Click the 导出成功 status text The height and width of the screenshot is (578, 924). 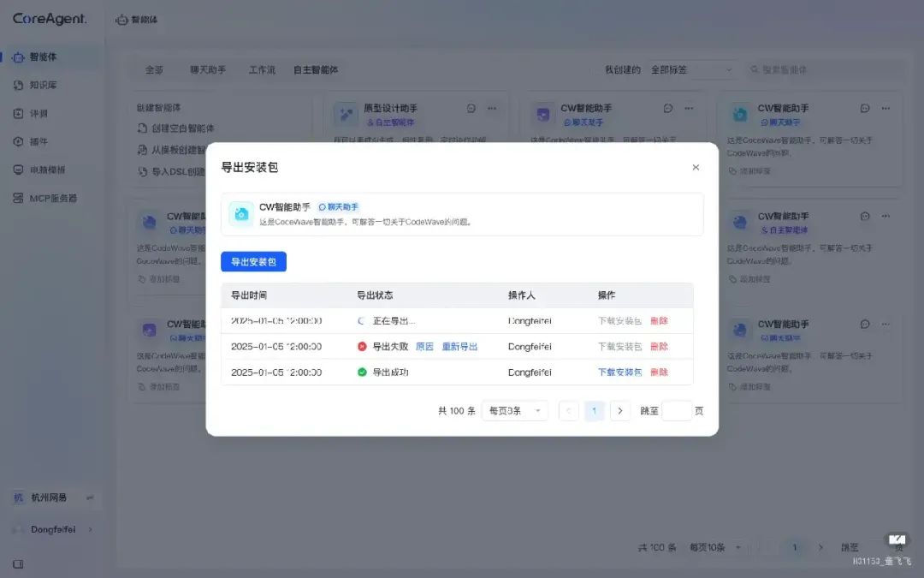(390, 372)
